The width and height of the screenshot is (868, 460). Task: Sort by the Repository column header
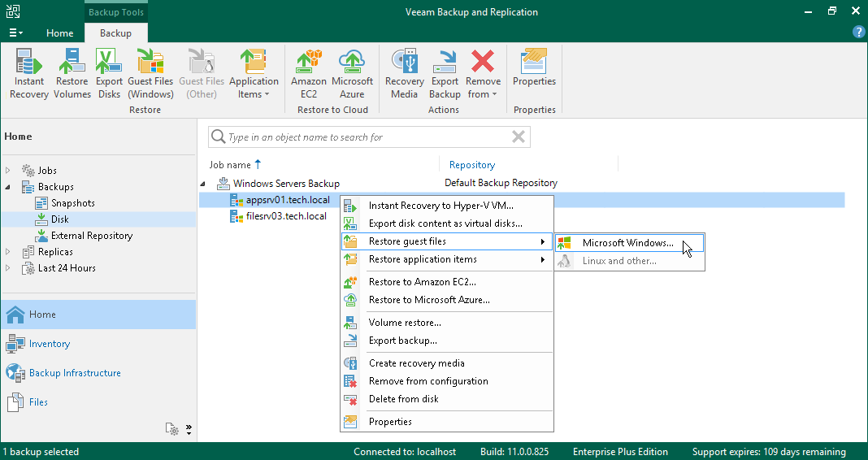coord(472,165)
